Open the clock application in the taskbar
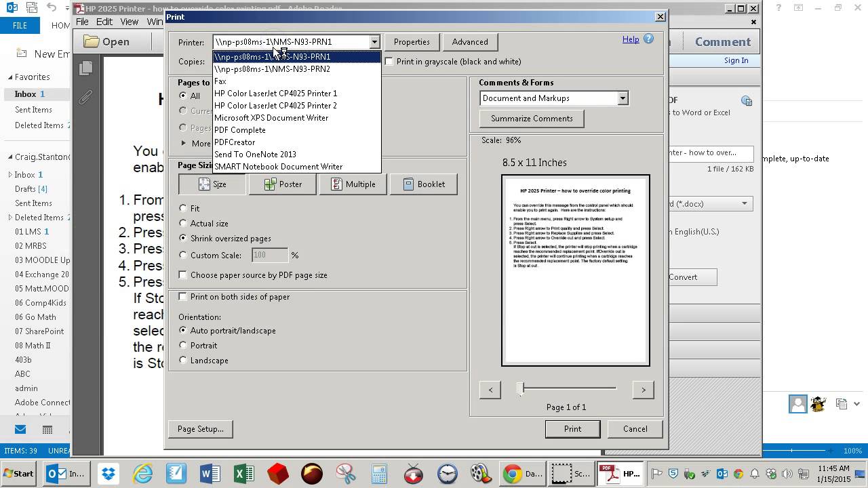Image resolution: width=868 pixels, height=488 pixels. [448, 474]
